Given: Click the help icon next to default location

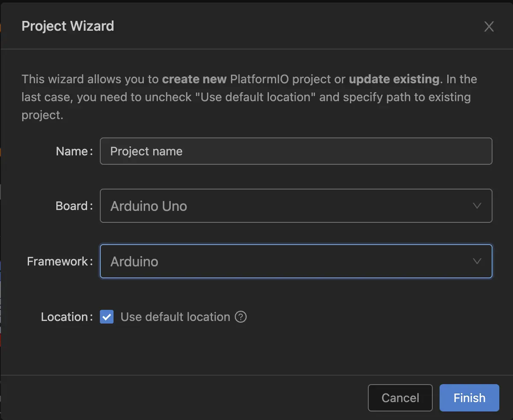Looking at the screenshot, I should click(241, 317).
